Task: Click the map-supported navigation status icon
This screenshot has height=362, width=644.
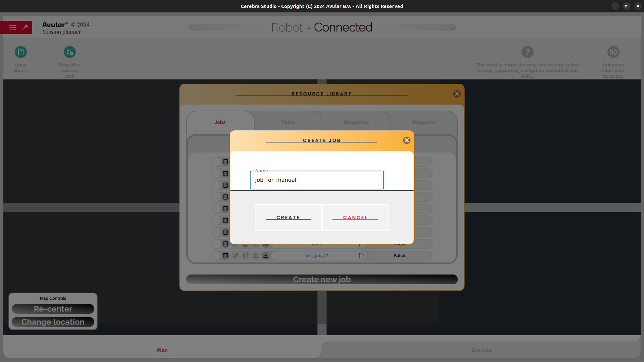Action: pyautogui.click(x=527, y=52)
